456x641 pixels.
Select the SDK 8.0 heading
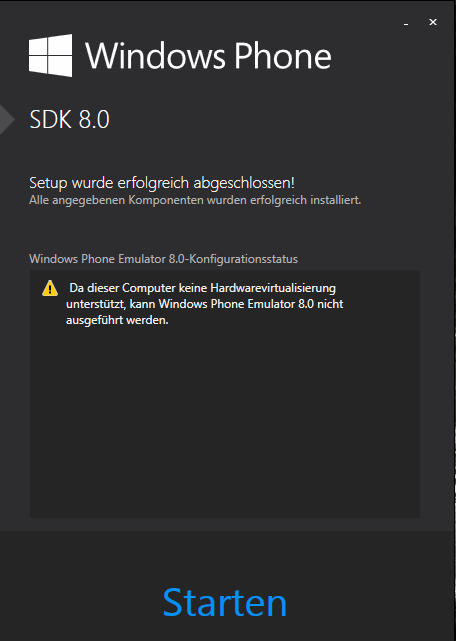pos(70,119)
